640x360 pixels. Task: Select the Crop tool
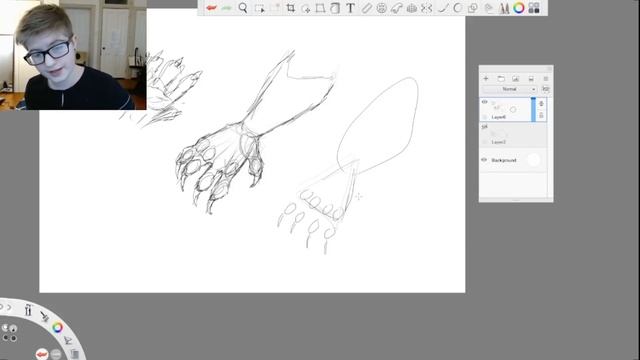(x=291, y=8)
